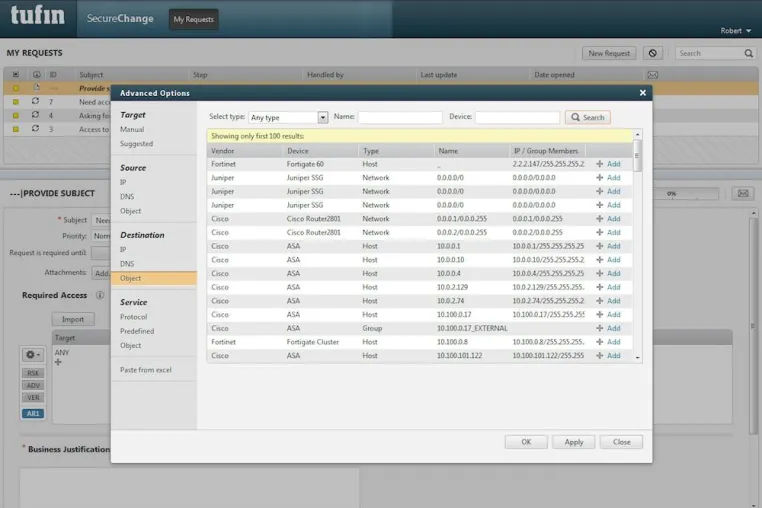The width and height of the screenshot is (762, 508).
Task: Open the Priority dropdown
Action: (101, 236)
